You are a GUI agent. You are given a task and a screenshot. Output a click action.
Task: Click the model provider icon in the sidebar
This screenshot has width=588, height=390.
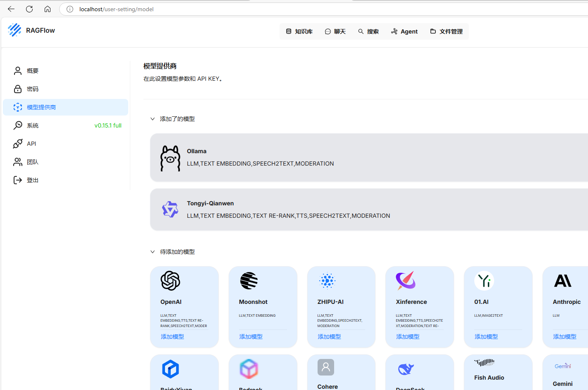[18, 107]
